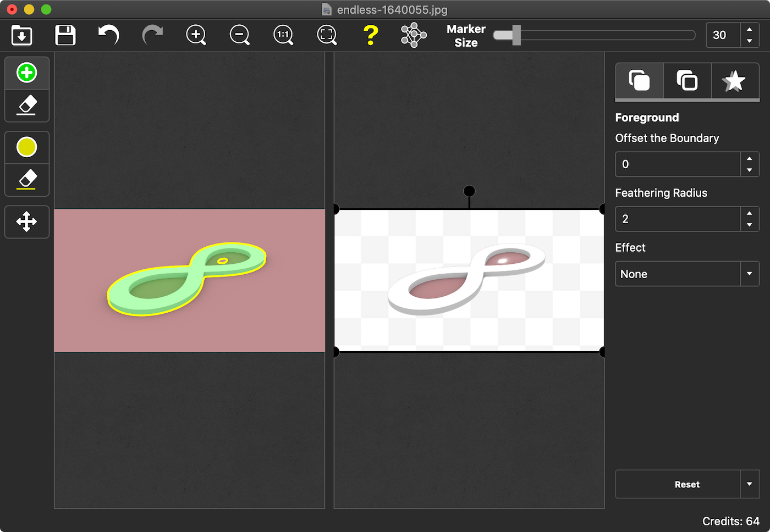Save the result with floppy disk icon
Image resolution: width=770 pixels, height=532 pixels.
click(65, 35)
